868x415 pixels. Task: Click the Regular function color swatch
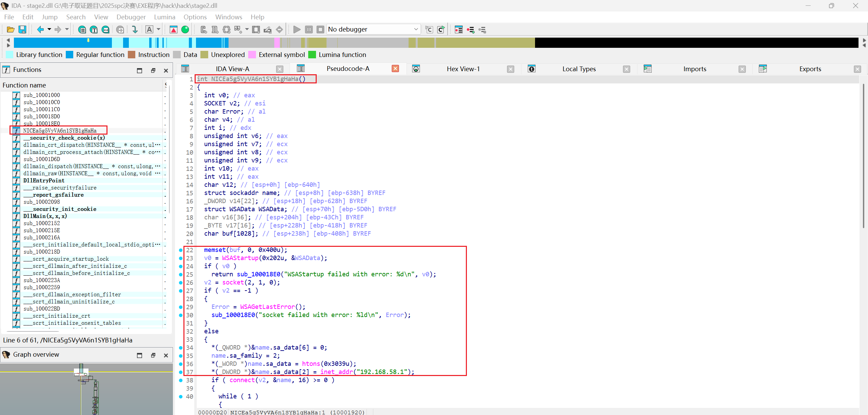(70, 55)
